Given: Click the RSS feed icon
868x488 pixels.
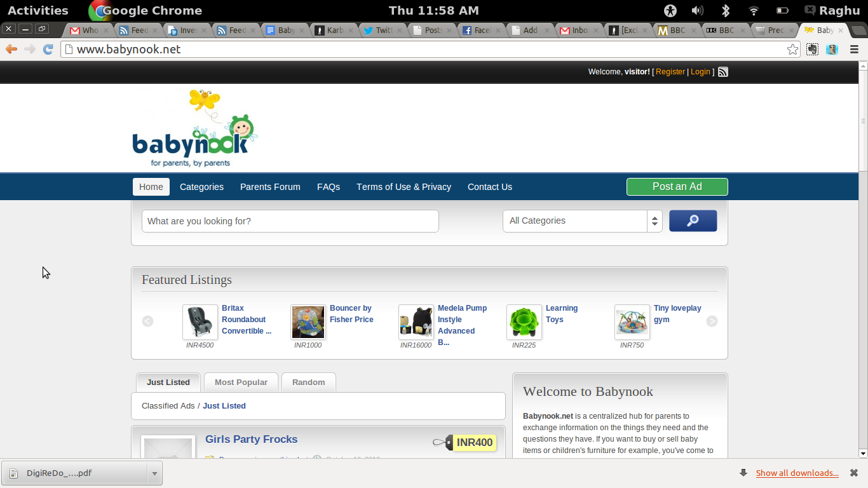Looking at the screenshot, I should tap(722, 72).
